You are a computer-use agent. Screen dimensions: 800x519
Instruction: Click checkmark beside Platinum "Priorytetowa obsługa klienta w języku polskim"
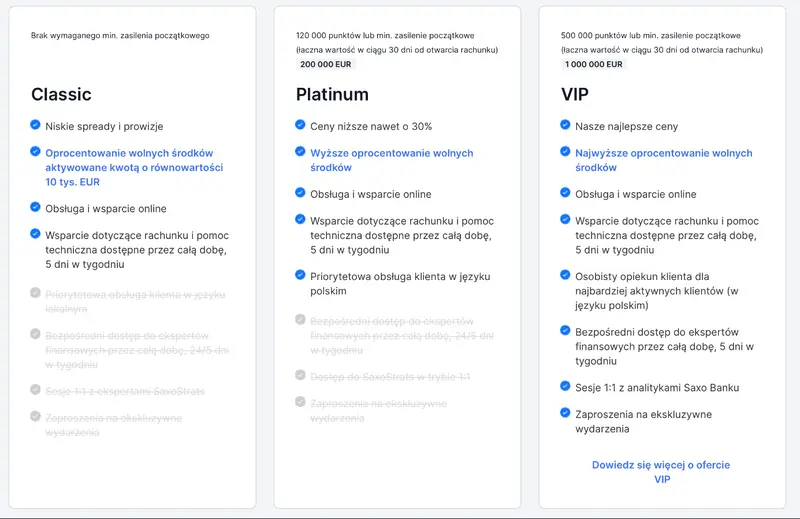pyautogui.click(x=301, y=274)
